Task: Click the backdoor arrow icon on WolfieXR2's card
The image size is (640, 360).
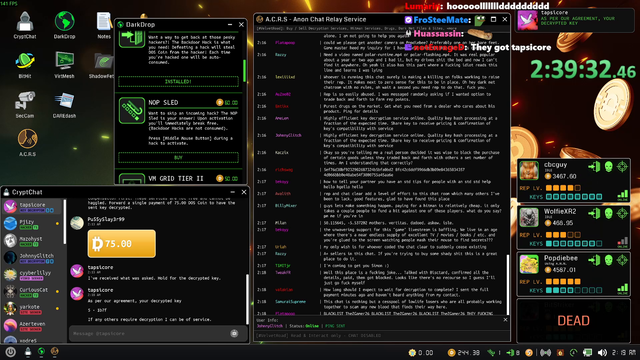Action: [x=594, y=213]
